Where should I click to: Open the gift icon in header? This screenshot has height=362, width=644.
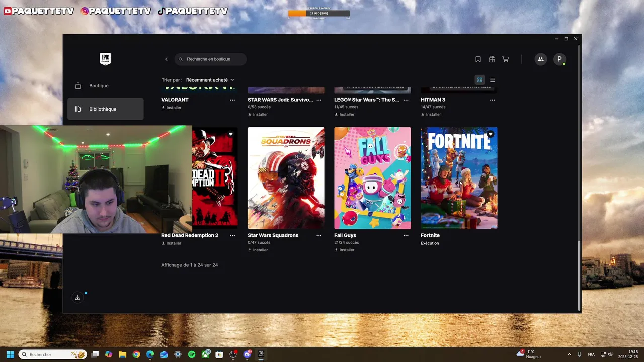(492, 59)
